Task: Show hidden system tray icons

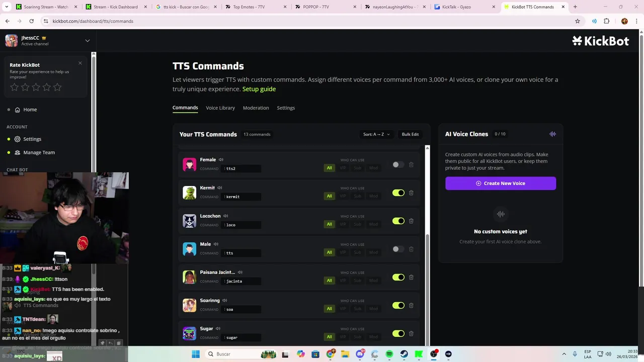Action: coord(564,354)
